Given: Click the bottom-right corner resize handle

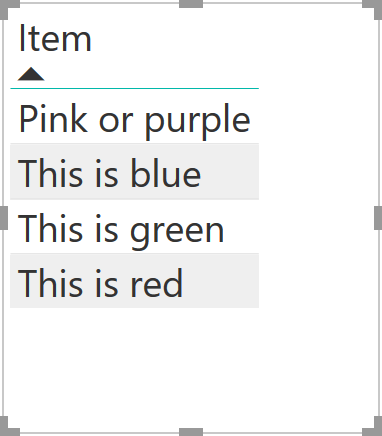Looking at the screenshot, I should (373, 427).
